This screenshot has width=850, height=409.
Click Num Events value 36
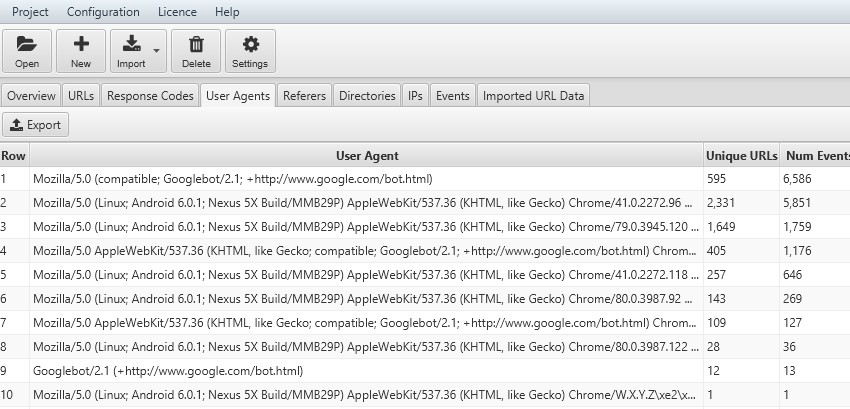789,347
